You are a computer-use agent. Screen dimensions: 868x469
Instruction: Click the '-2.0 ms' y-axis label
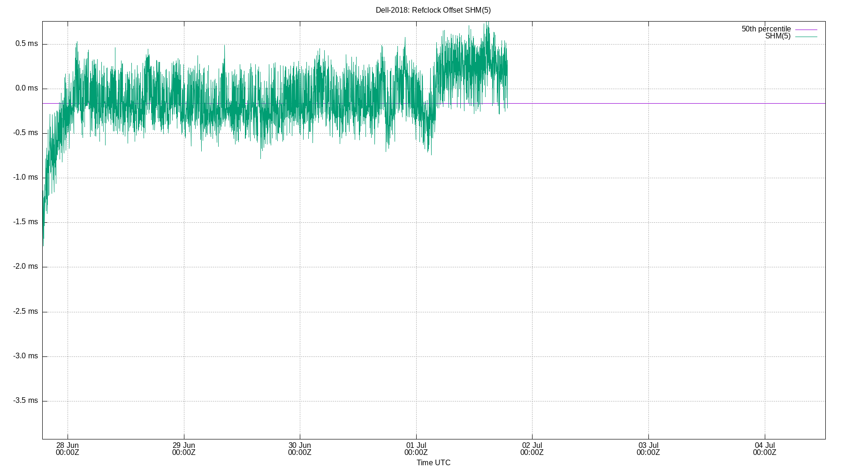point(26,266)
